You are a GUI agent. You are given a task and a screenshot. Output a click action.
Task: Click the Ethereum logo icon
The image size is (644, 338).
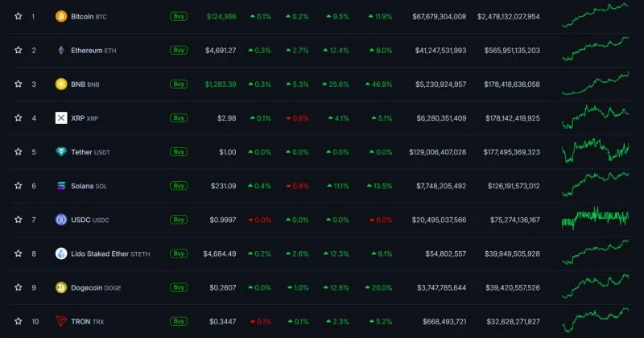pyautogui.click(x=60, y=50)
